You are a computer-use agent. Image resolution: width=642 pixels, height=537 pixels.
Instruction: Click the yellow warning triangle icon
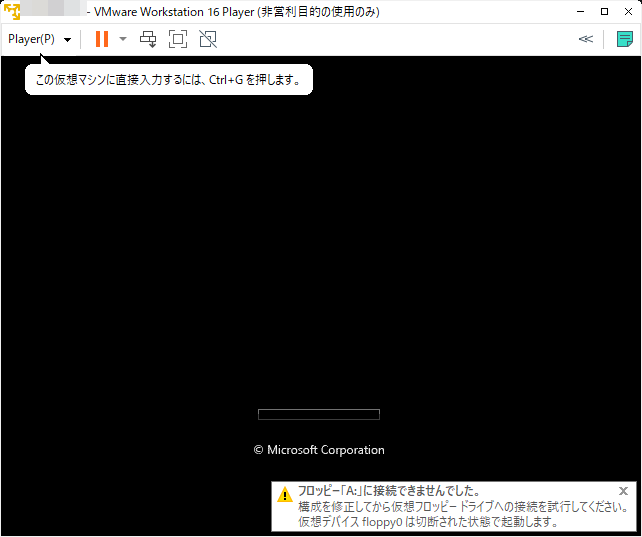pyautogui.click(x=285, y=494)
